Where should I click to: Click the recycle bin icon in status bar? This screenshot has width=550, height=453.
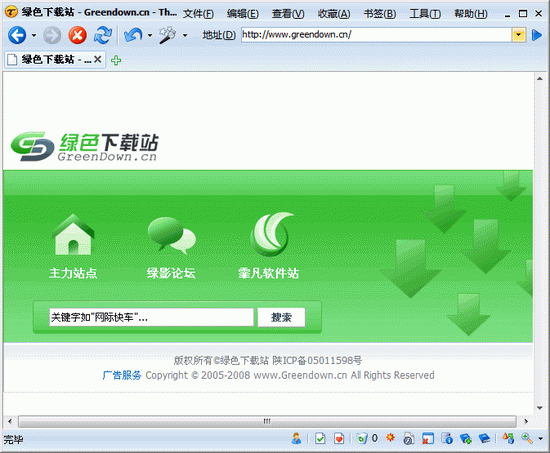pos(362,438)
